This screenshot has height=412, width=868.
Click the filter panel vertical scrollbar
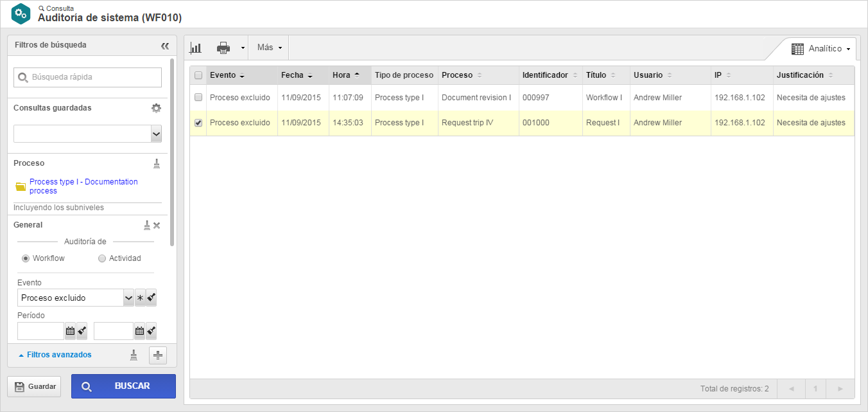172,152
